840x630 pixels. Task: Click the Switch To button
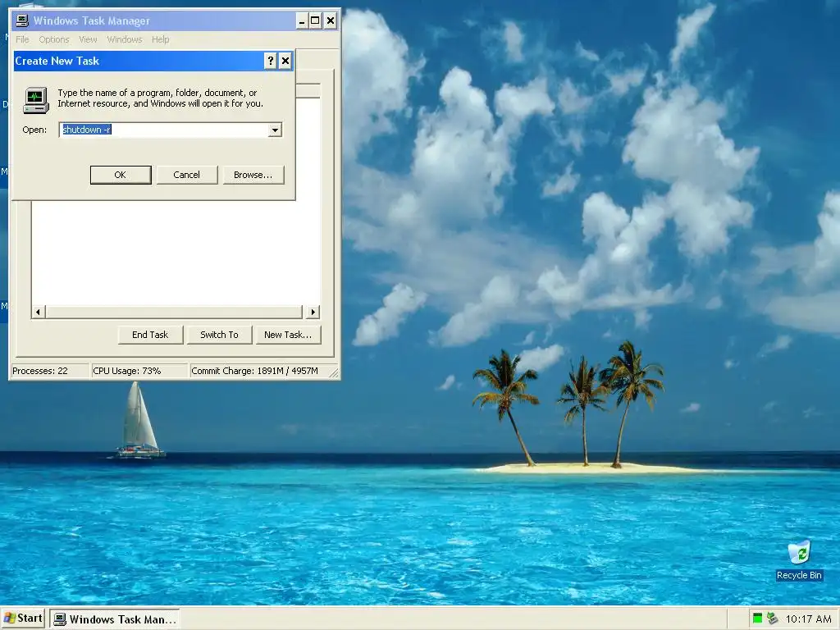tap(219, 335)
